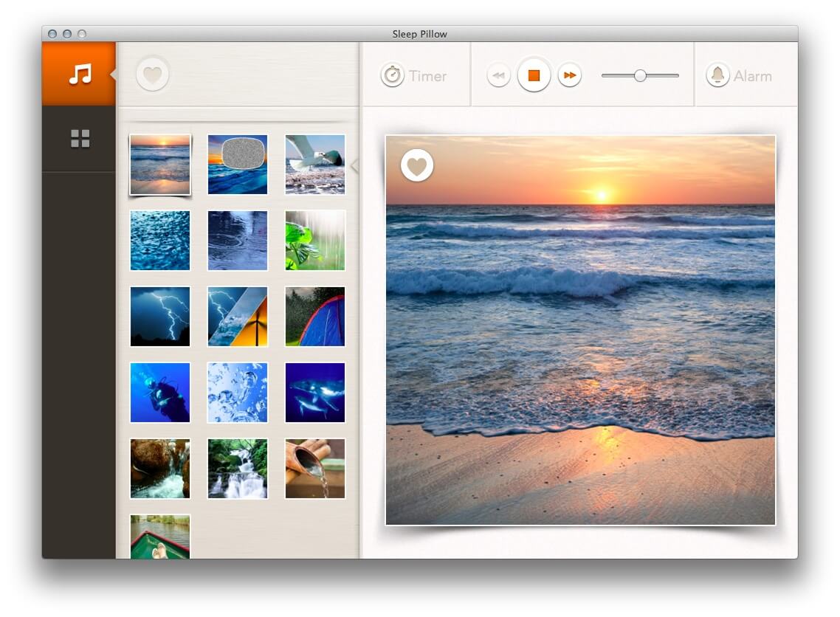The width and height of the screenshot is (840, 617).
Task: Select the blue tent in rain thumbnail
Action: 315,317
